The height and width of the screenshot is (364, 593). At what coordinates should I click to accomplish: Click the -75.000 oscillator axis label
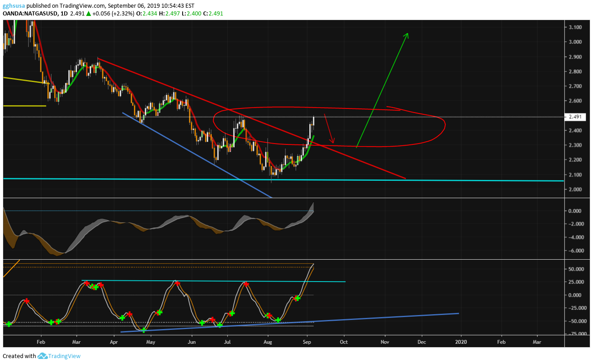(578, 334)
